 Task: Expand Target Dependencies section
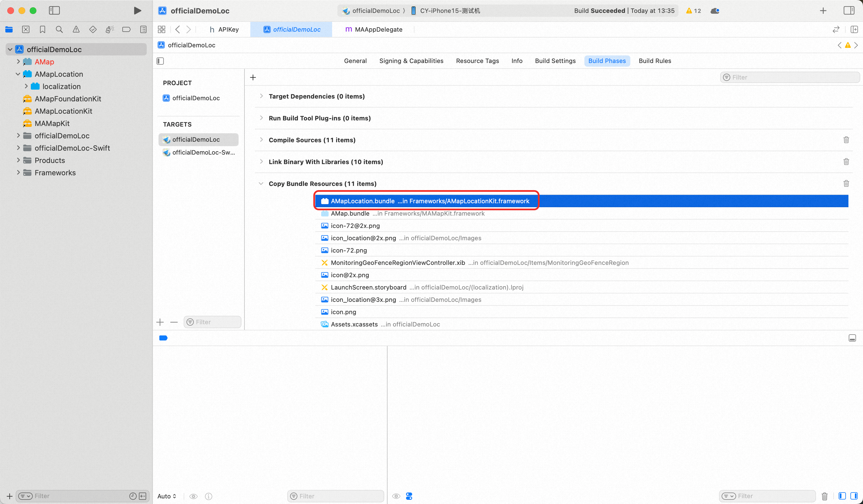(x=261, y=96)
